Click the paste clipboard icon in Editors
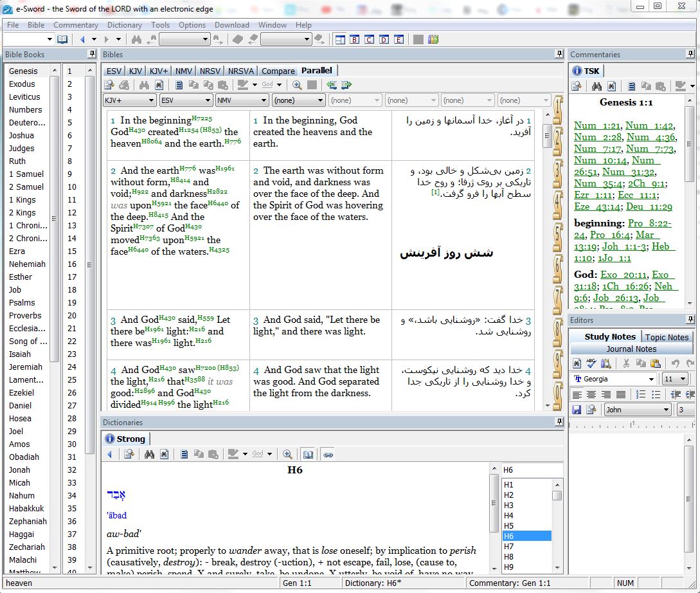The image size is (700, 593). pyautogui.click(x=656, y=363)
